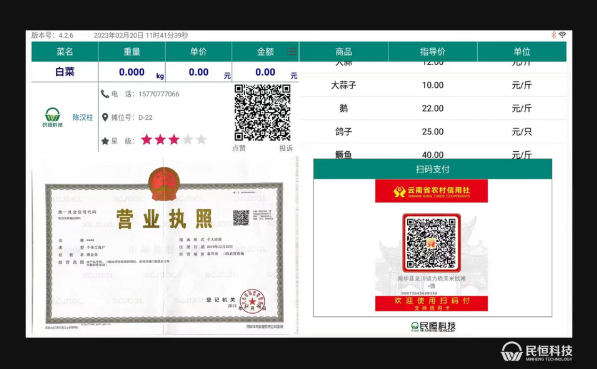
Task: Select the second pink rating star
Action: pos(160,139)
